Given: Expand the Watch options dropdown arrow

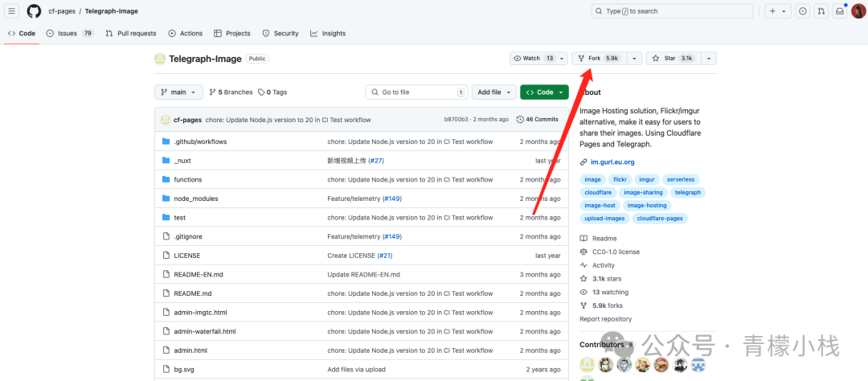Looking at the screenshot, I should (x=563, y=58).
